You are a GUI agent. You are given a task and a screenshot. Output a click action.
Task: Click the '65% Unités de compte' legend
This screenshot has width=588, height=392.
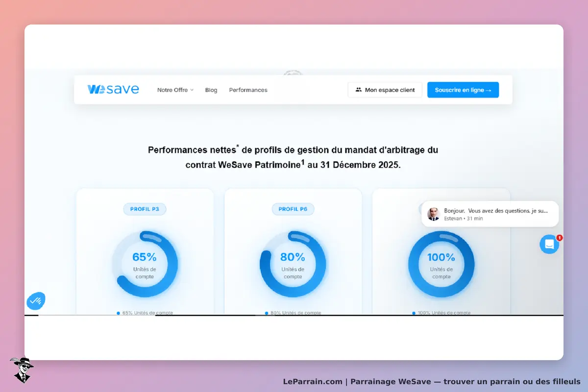[x=145, y=313]
